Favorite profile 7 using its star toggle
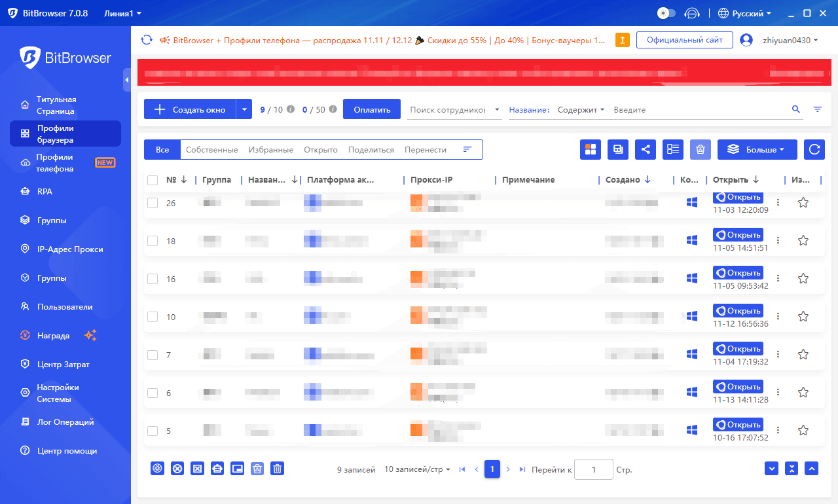The height and width of the screenshot is (504, 838). click(803, 353)
